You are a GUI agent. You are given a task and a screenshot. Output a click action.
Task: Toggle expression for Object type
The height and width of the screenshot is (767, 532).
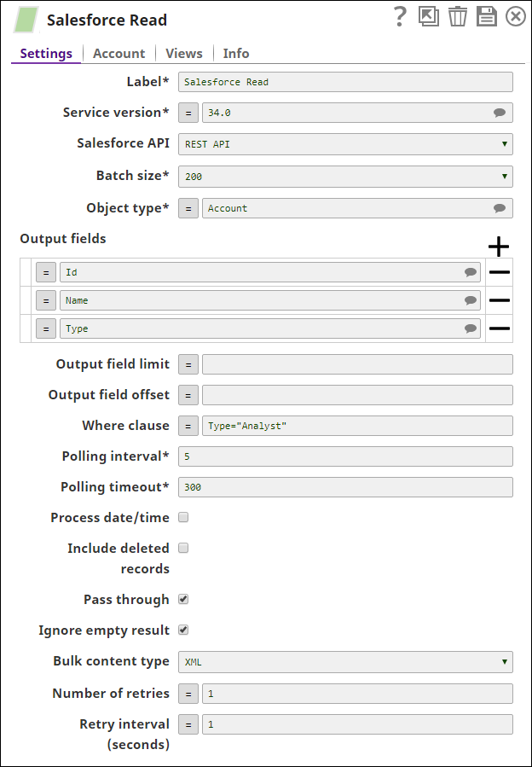pyautogui.click(x=188, y=208)
